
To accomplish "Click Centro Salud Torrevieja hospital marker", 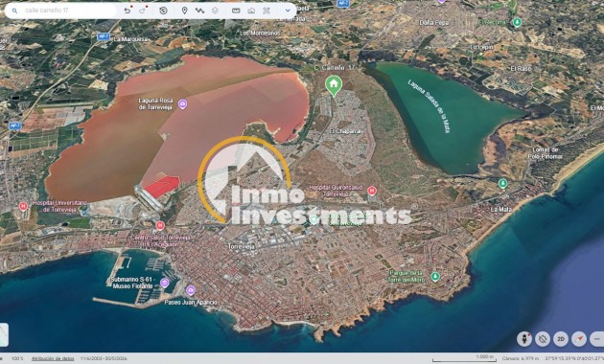I will (160, 225).
